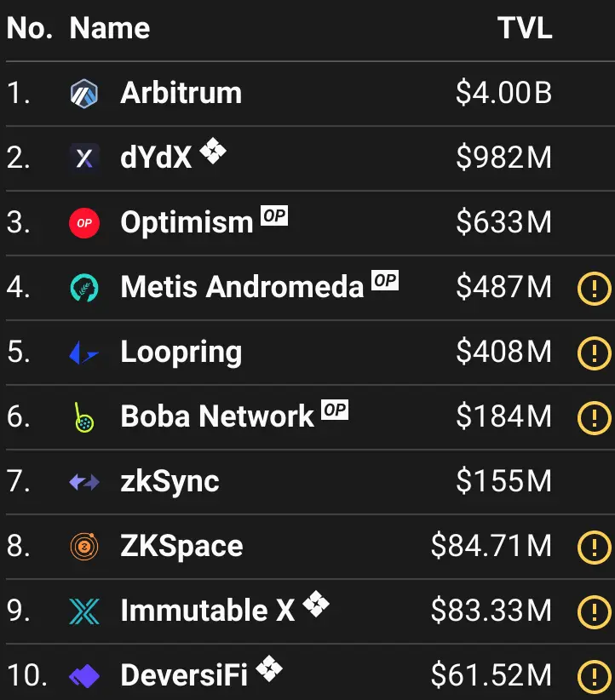
Task: Click the warning icon in Metis Andromeda row
Action: (594, 288)
